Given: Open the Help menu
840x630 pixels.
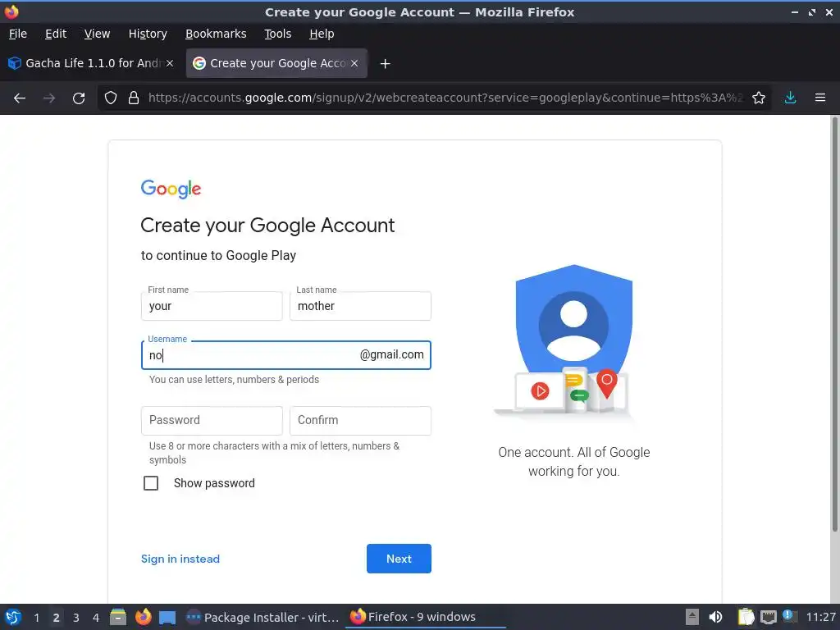Looking at the screenshot, I should [322, 34].
